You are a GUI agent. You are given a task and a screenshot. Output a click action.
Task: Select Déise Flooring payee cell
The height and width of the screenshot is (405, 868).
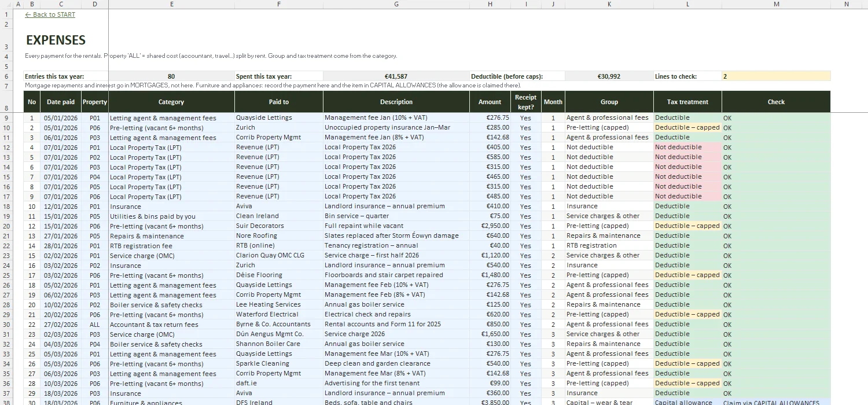pos(279,275)
